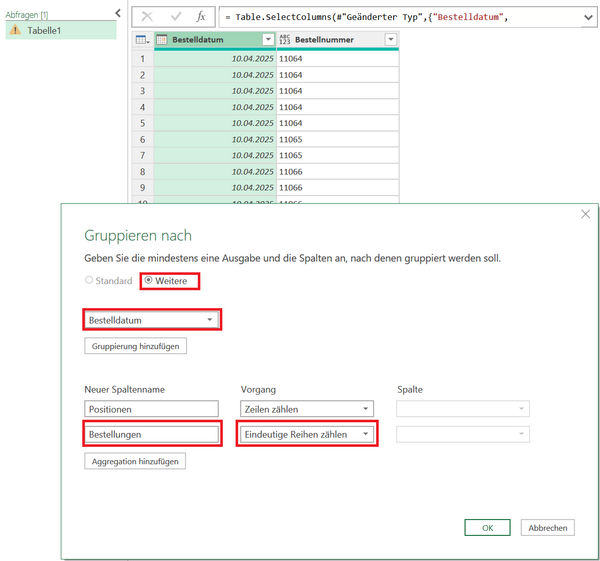Click the fx function icon
The image size is (600, 561).
pyautogui.click(x=200, y=16)
